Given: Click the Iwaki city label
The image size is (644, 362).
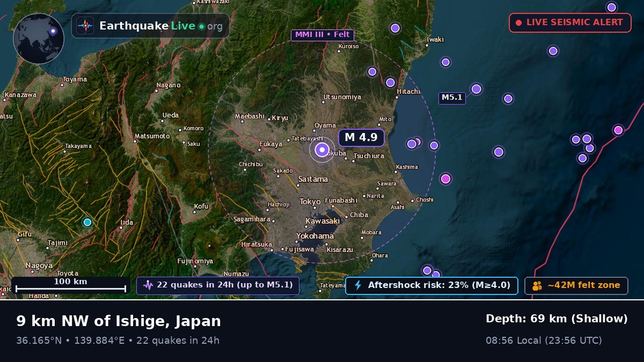Looking at the screenshot, I should pyautogui.click(x=435, y=40).
